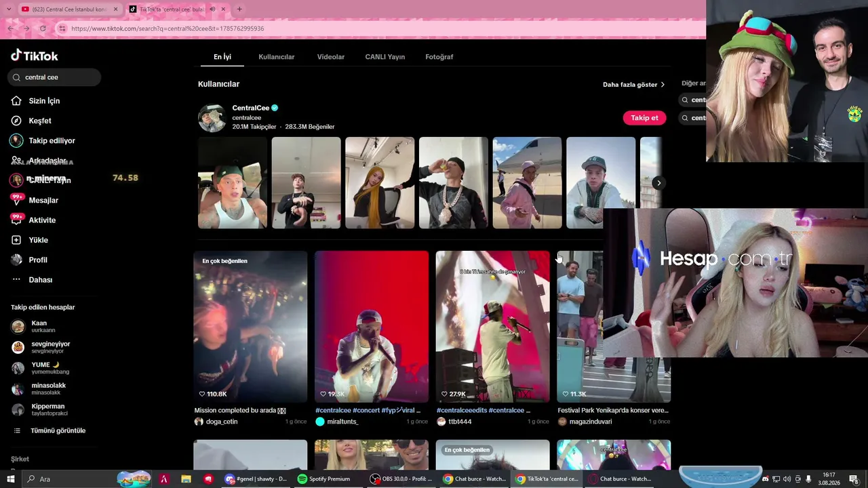Viewport: 868px width, 488px height.
Task: Open the miraltunts_ concert video thumbnail
Action: [x=372, y=327]
